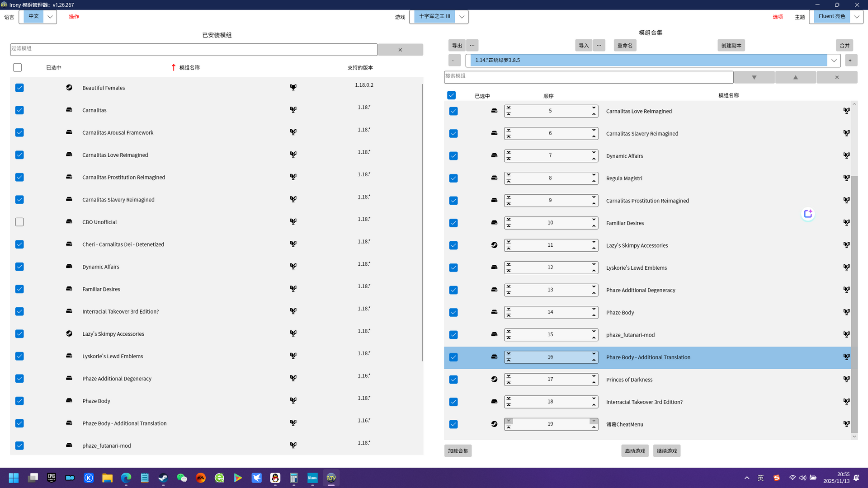Viewport: 868px width, 488px height.
Task: Enable the CBO Unofficial mod checkbox
Action: [19, 222]
